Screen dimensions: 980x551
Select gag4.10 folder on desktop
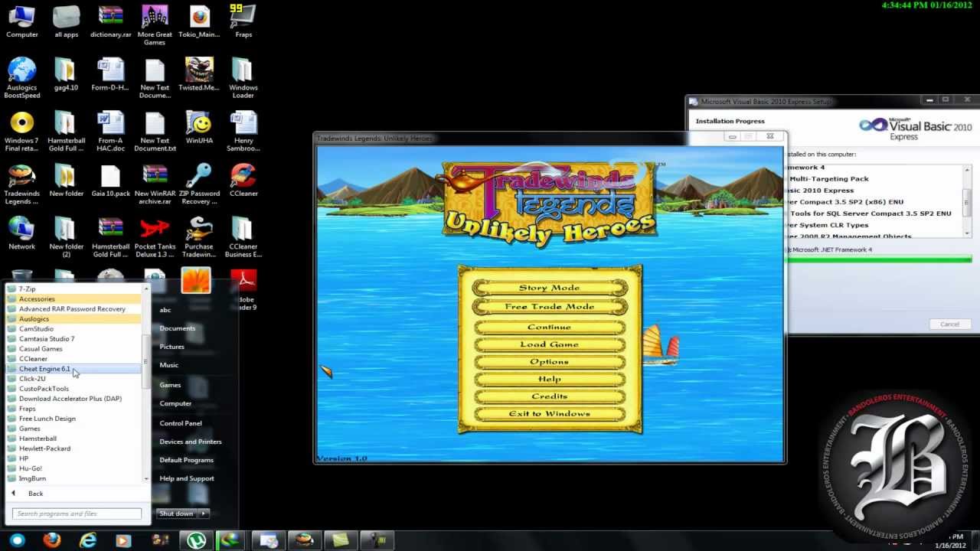pyautogui.click(x=66, y=74)
